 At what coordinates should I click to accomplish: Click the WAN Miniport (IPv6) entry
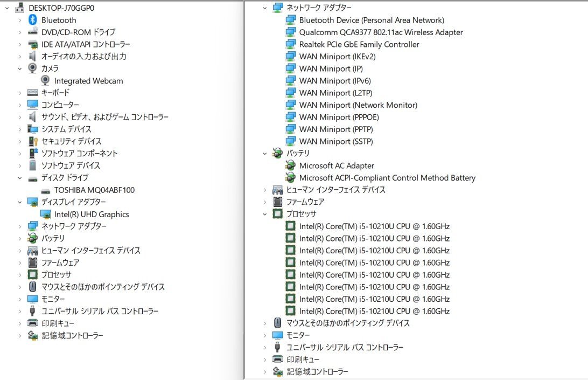point(335,81)
